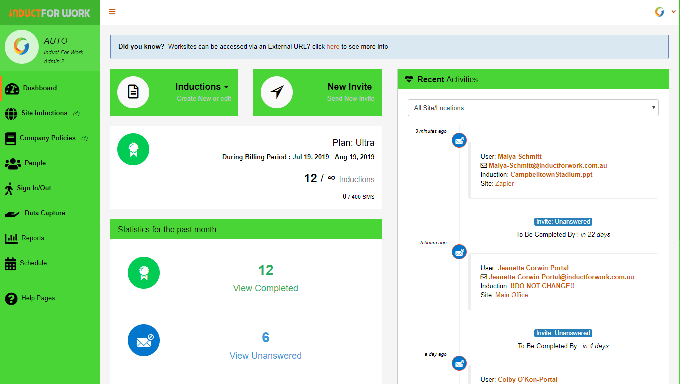Click the New Invite button text
Screen dimensions: 680x385
[349, 87]
